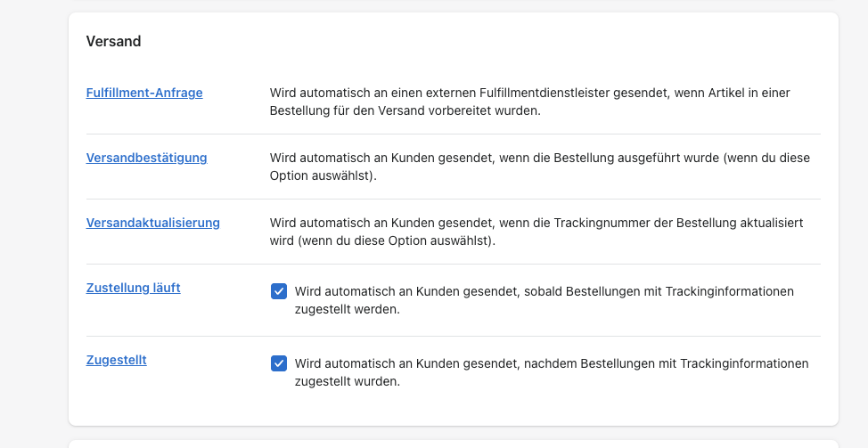Open the Versandbestätigung template link
The height and width of the screenshot is (448, 868).
(146, 158)
